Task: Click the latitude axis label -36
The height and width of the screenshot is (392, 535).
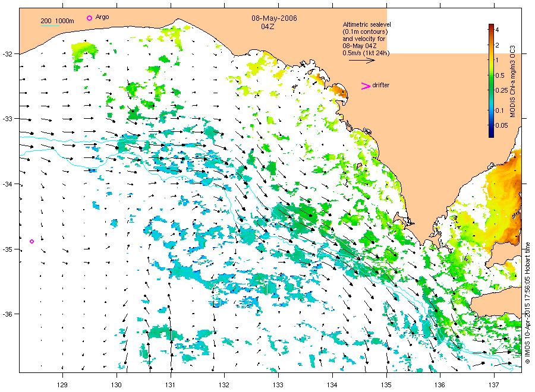Action: pos(7,314)
